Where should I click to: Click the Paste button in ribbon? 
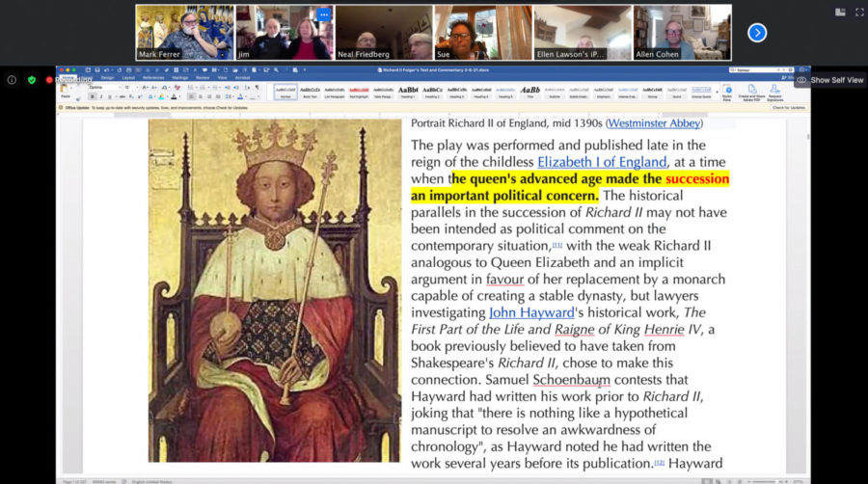(x=66, y=92)
